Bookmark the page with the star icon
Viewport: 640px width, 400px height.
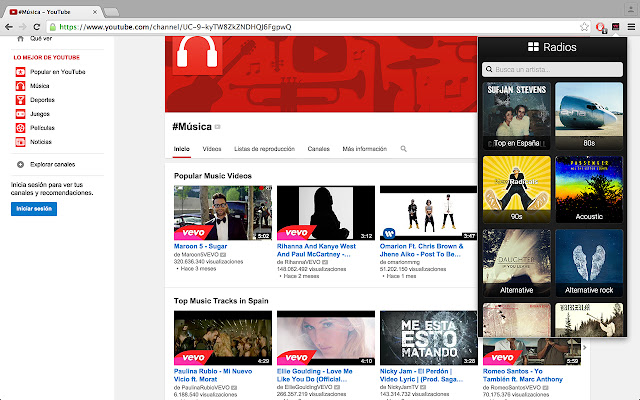(x=583, y=27)
